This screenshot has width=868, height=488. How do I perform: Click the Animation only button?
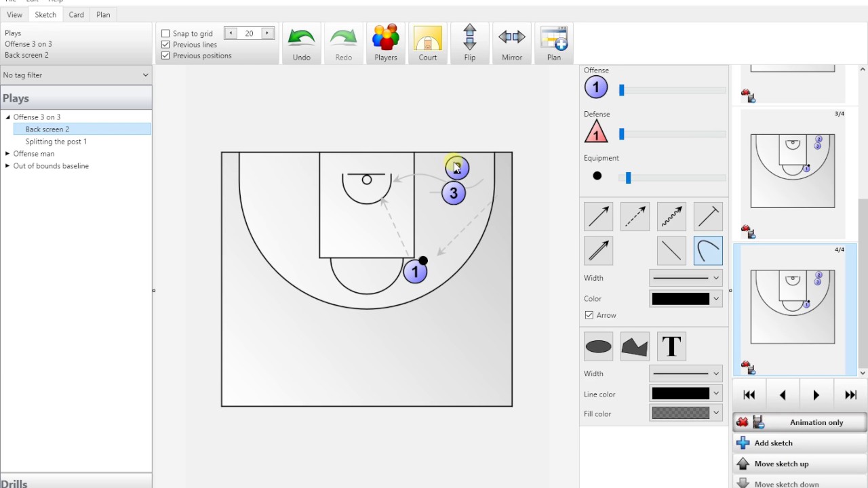800,422
